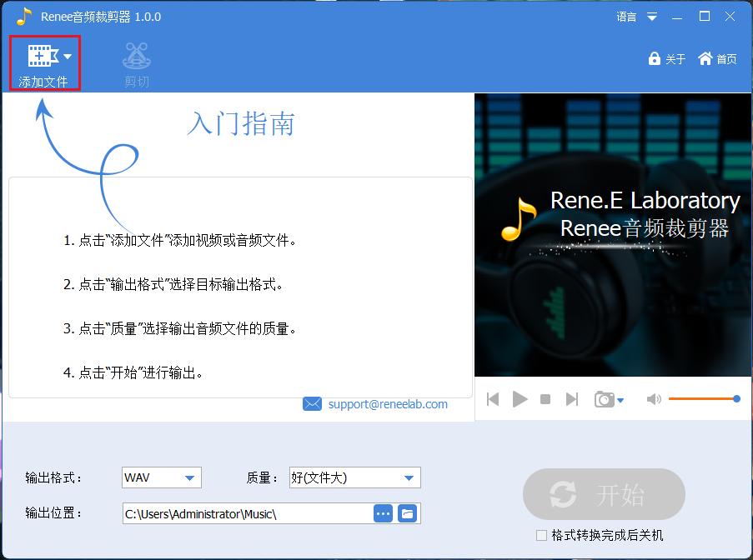
Task: Expand the snapshot options arrow
Action: [x=620, y=400]
